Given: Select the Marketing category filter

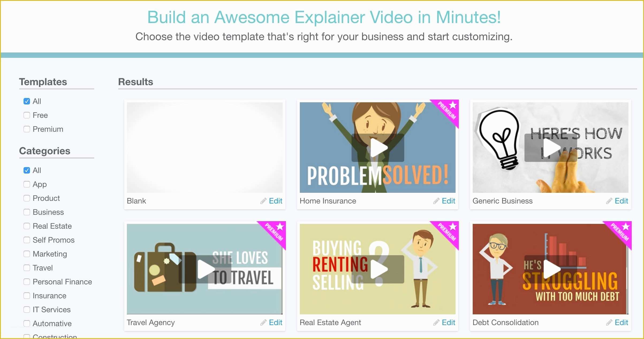Looking at the screenshot, I should tap(27, 253).
